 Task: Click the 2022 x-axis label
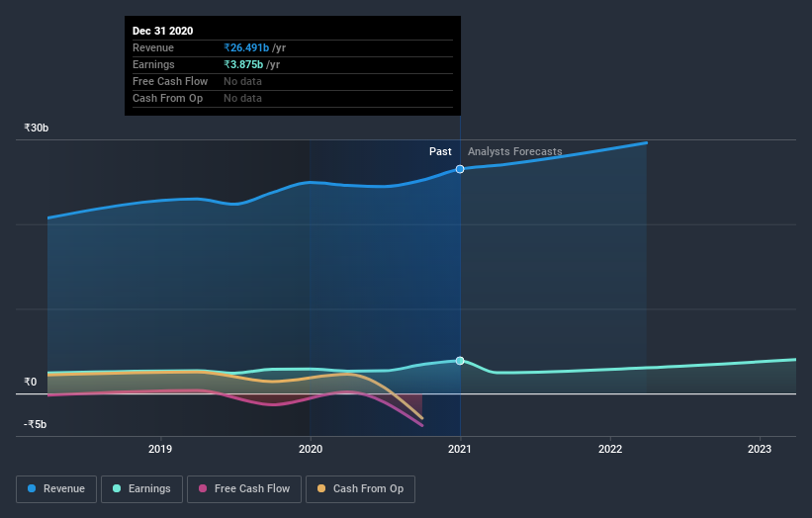point(610,449)
